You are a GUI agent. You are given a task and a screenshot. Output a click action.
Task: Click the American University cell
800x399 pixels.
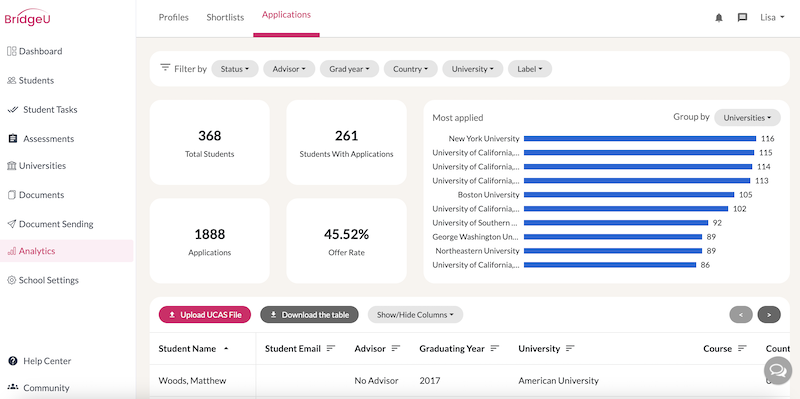coord(559,381)
